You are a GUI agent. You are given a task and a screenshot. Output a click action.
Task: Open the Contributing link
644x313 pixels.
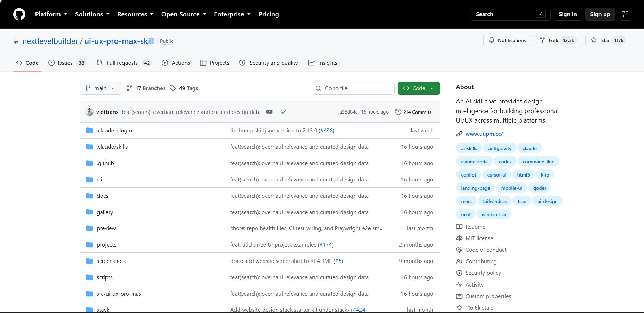pyautogui.click(x=481, y=261)
